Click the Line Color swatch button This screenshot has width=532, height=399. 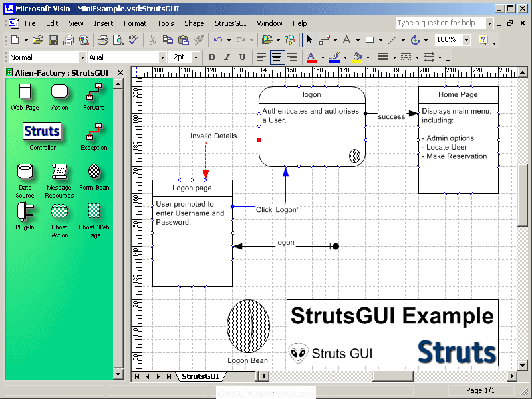[334, 57]
